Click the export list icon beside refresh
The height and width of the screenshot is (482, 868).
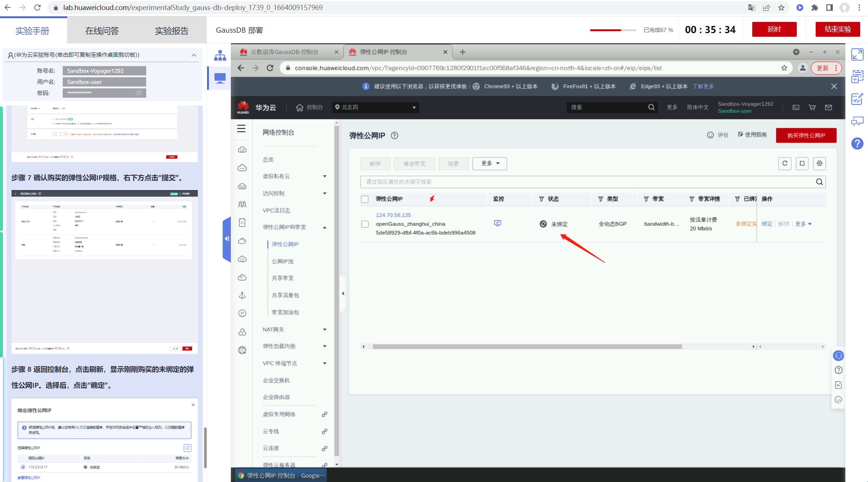(802, 163)
